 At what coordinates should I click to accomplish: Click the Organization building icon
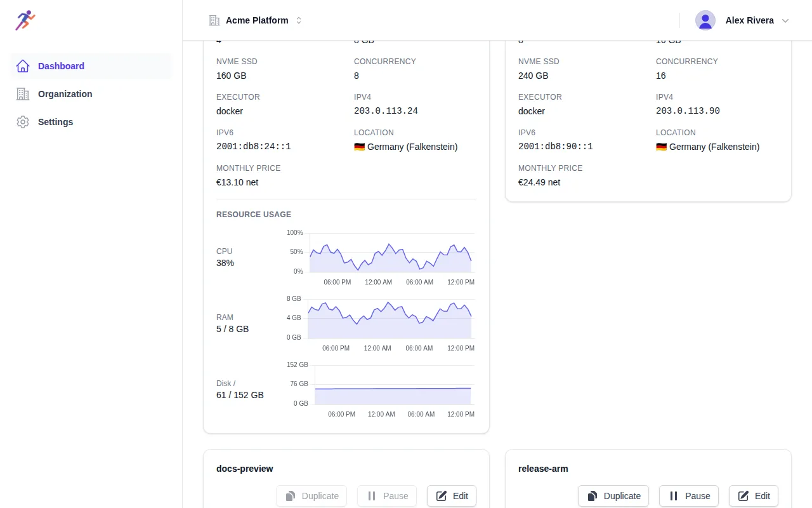coord(23,94)
